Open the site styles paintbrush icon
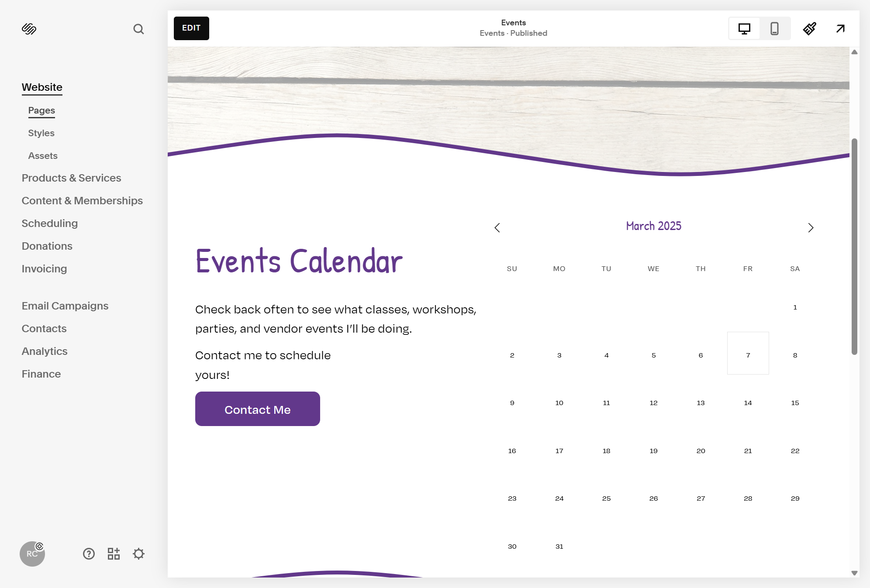Viewport: 870px width, 588px height. coord(809,29)
